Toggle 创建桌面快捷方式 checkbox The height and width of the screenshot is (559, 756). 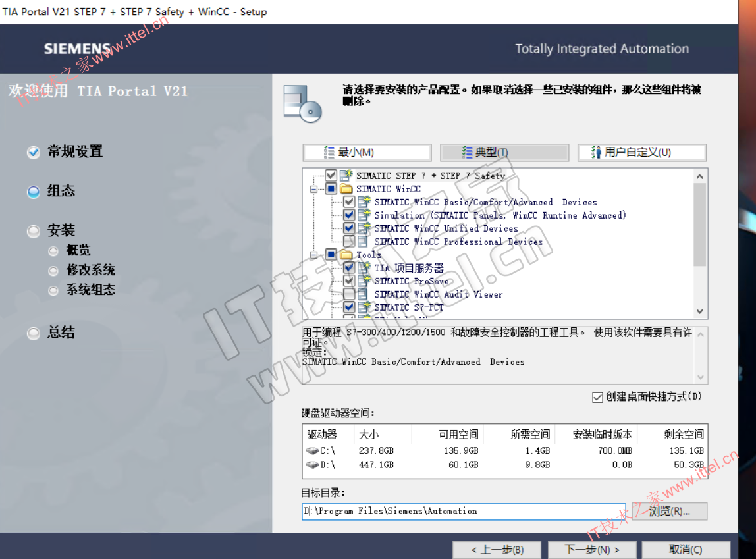[598, 397]
